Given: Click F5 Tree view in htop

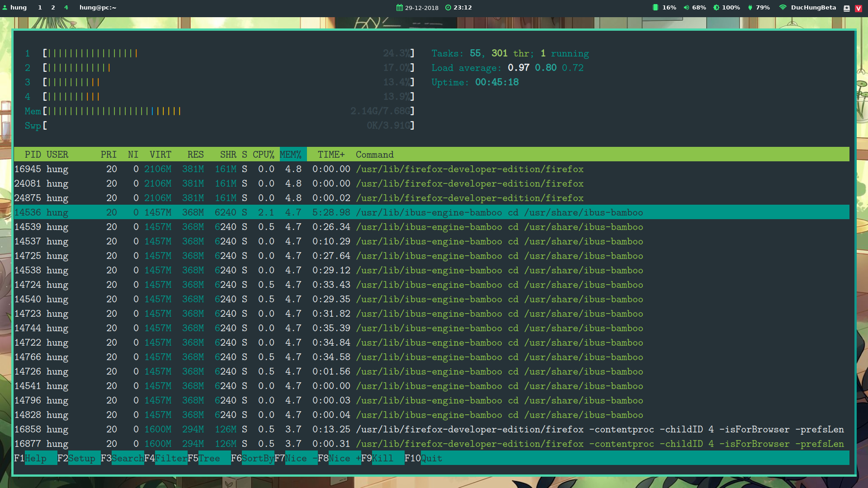Looking at the screenshot, I should pyautogui.click(x=209, y=458).
